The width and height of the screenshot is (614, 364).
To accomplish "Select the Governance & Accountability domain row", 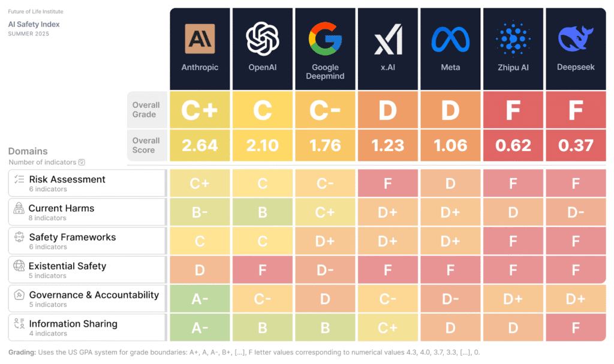I will pyautogui.click(x=87, y=299).
